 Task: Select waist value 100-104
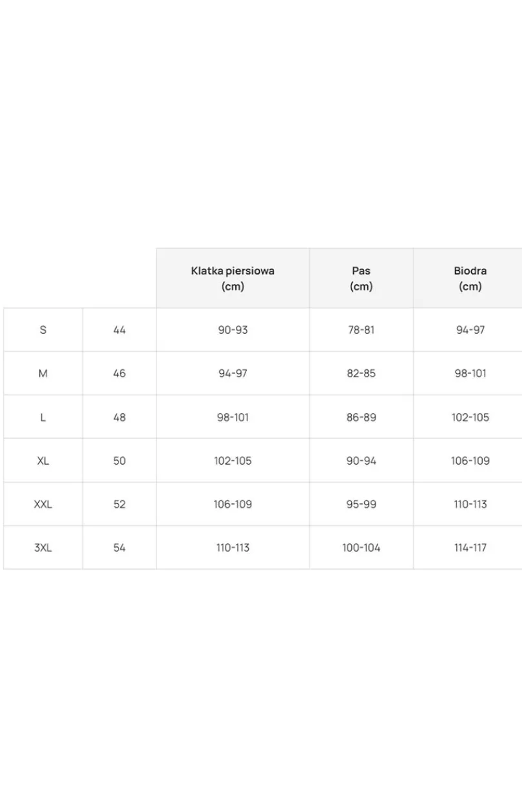[x=362, y=548]
